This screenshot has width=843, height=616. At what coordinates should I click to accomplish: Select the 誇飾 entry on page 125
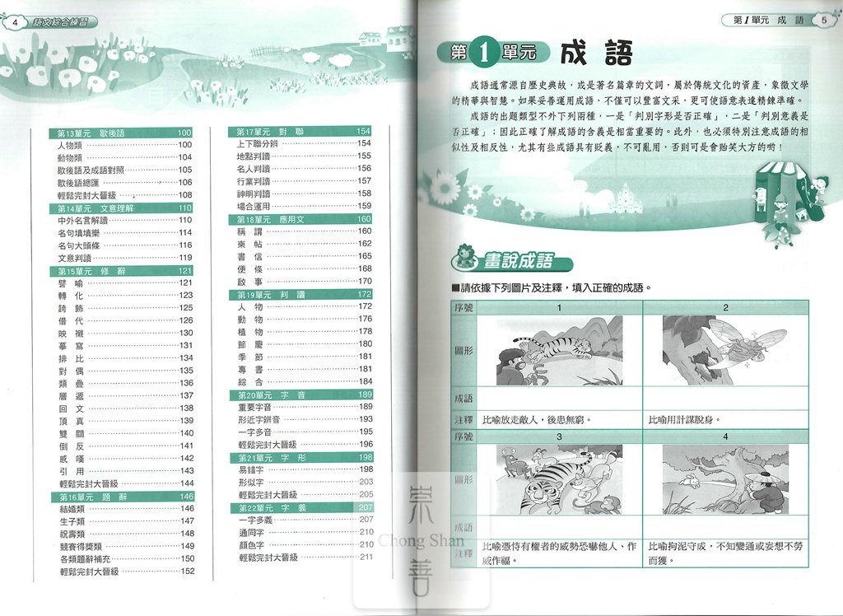point(125,308)
